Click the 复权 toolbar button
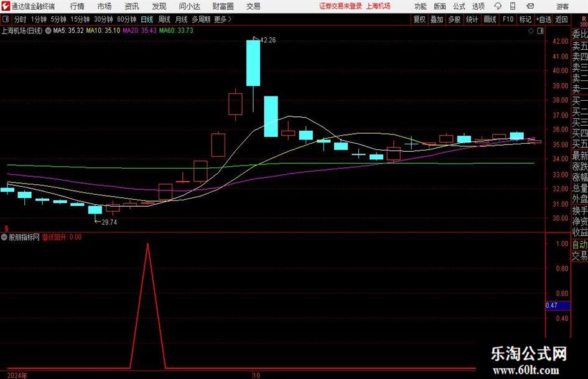 click(419, 19)
